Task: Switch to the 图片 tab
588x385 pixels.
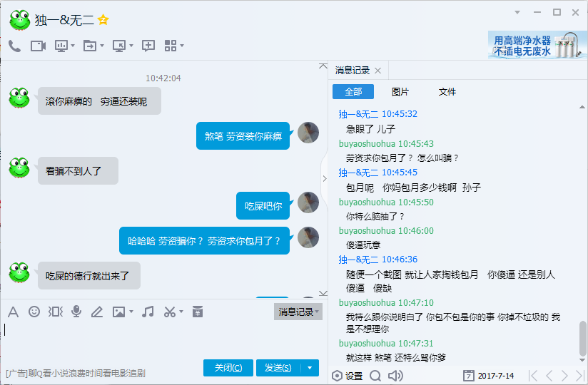Action: [400, 92]
